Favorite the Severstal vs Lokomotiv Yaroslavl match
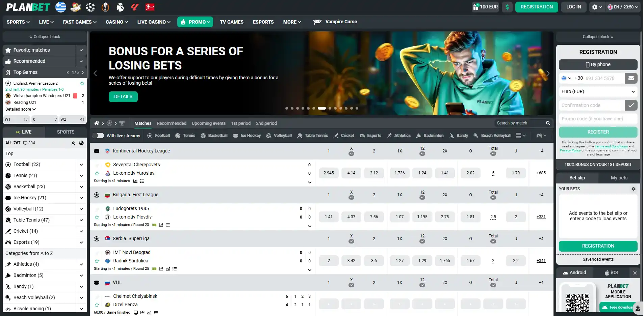Screen dimensions: 644x316 (x=97, y=173)
